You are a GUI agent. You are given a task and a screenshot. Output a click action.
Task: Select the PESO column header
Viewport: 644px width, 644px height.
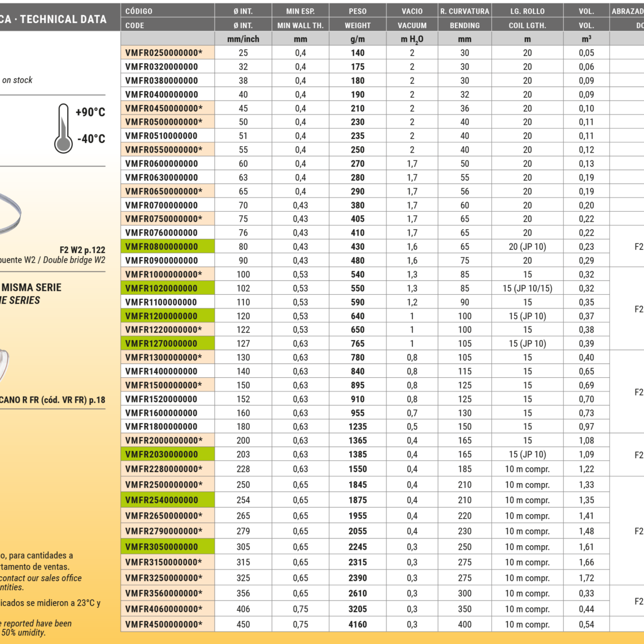358,11
